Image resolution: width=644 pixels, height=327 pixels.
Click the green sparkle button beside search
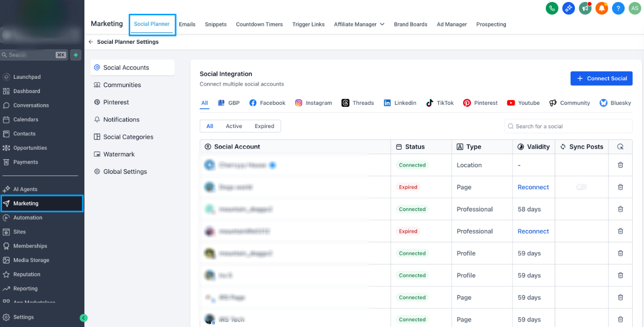[x=75, y=55]
